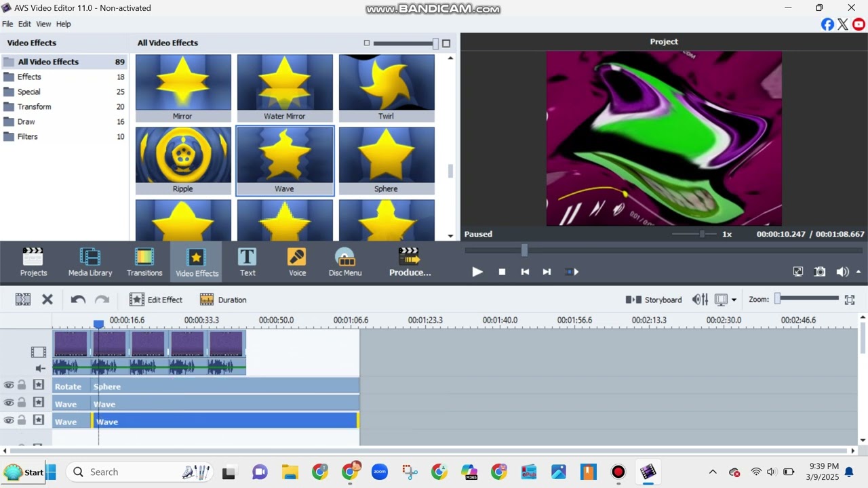Select the Filters category

click(64, 136)
